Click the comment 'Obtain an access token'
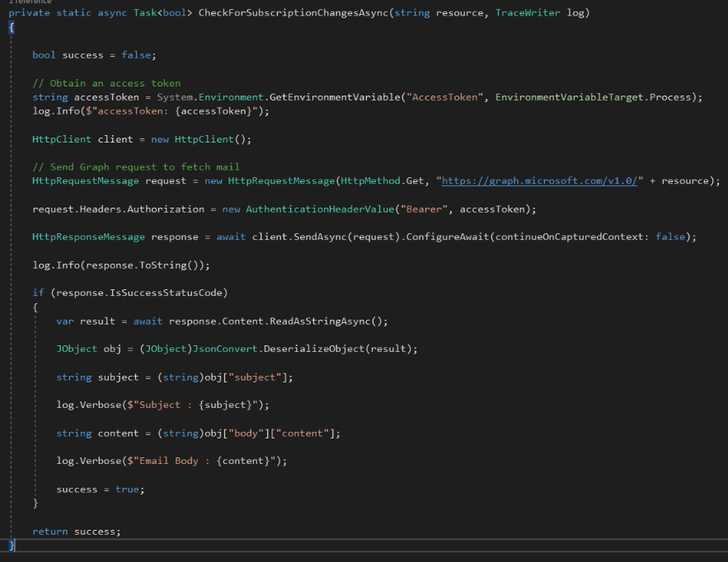This screenshot has width=728, height=562. (x=107, y=82)
